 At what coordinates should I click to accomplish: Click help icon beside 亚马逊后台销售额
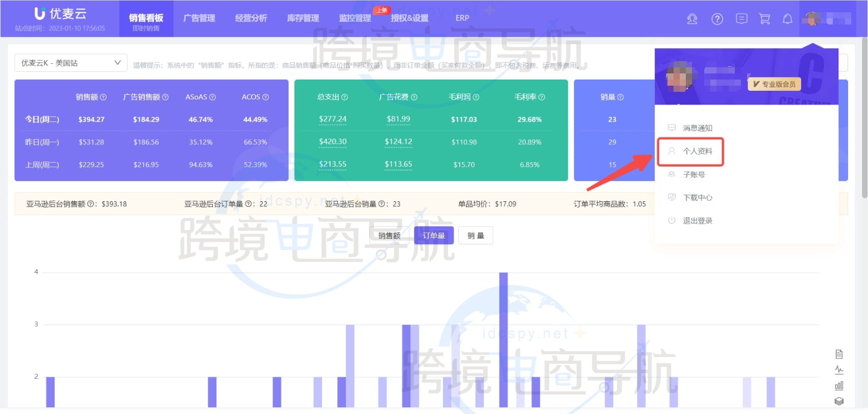click(x=90, y=204)
